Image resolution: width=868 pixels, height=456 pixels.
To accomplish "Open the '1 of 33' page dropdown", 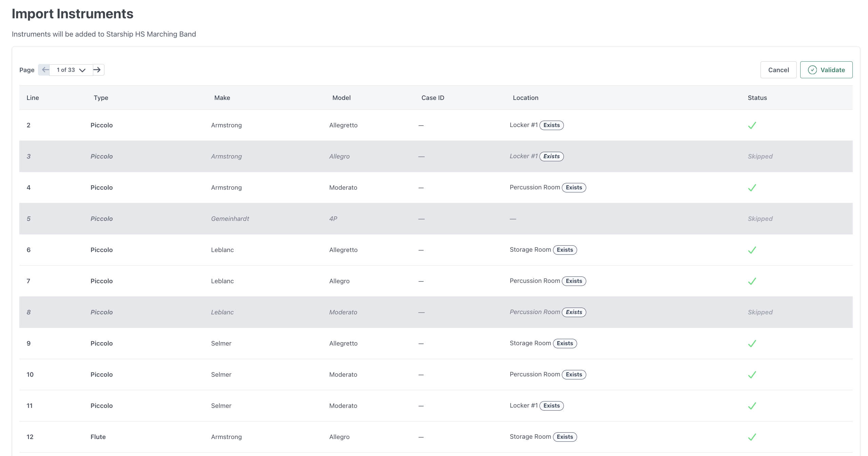I will [71, 70].
